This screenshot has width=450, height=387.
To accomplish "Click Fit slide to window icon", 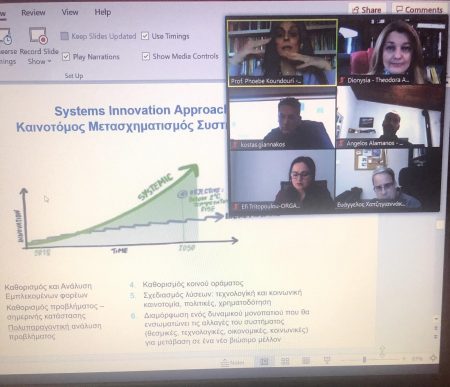I will pos(433,358).
